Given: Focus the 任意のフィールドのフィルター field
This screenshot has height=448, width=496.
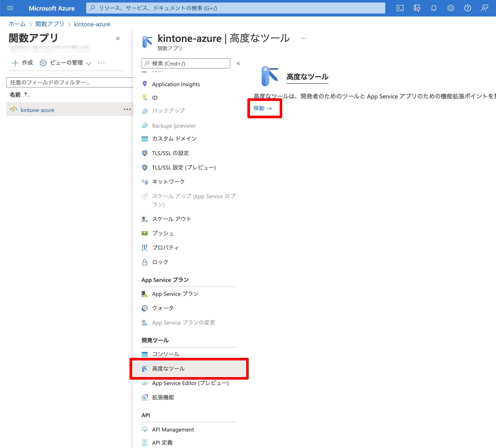Looking at the screenshot, I should click(x=70, y=82).
